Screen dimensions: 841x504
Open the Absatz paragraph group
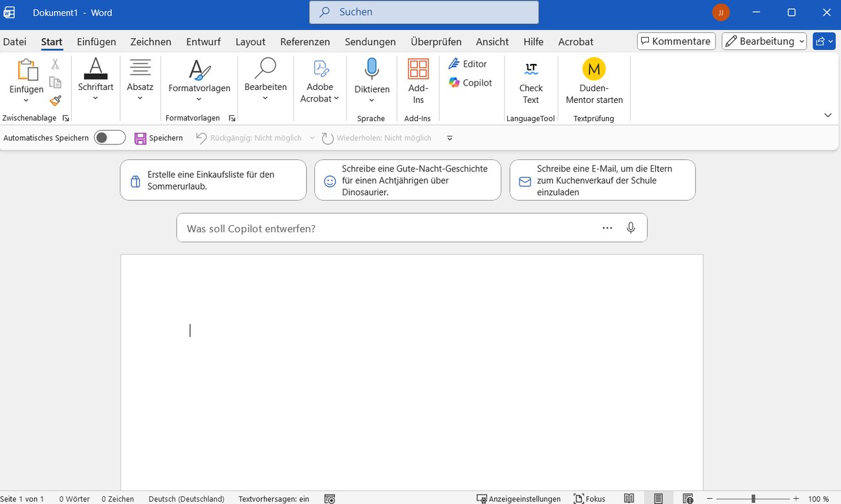140,79
